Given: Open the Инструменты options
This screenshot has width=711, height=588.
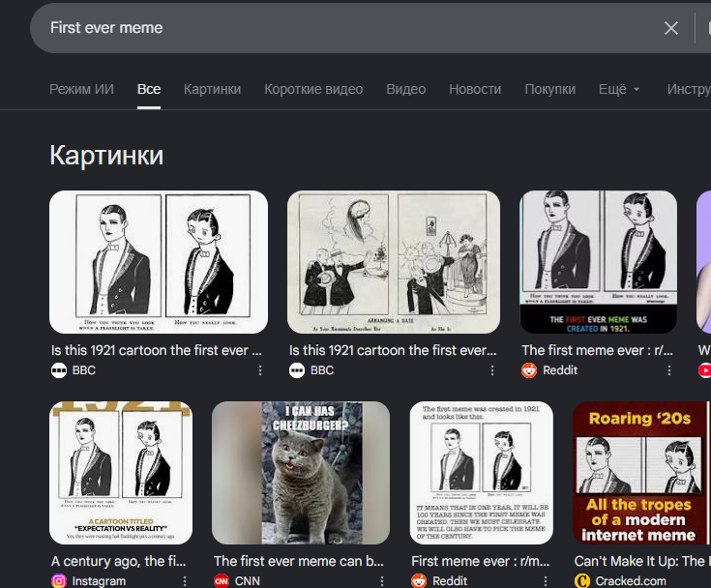Looking at the screenshot, I should pyautogui.click(x=689, y=89).
